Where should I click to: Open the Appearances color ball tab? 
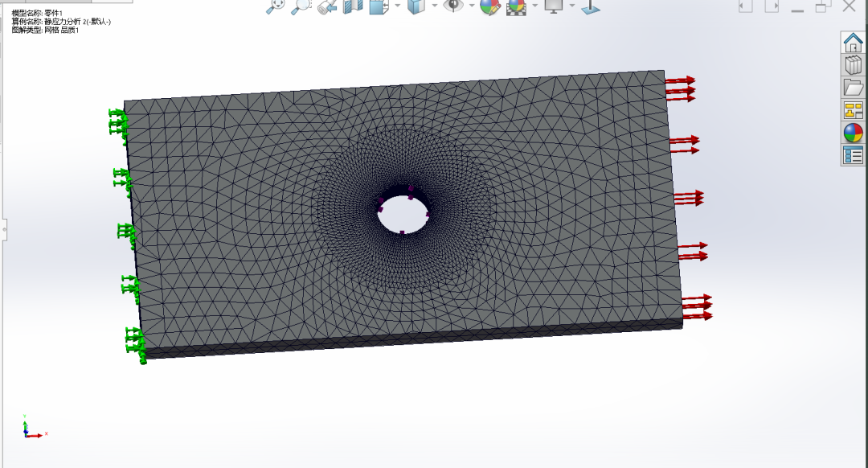(853, 133)
